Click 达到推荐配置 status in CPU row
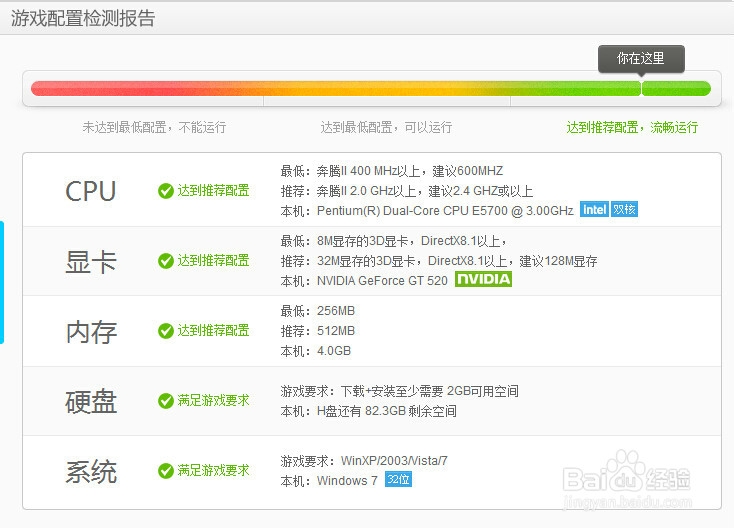The image size is (734, 528). coord(213,191)
